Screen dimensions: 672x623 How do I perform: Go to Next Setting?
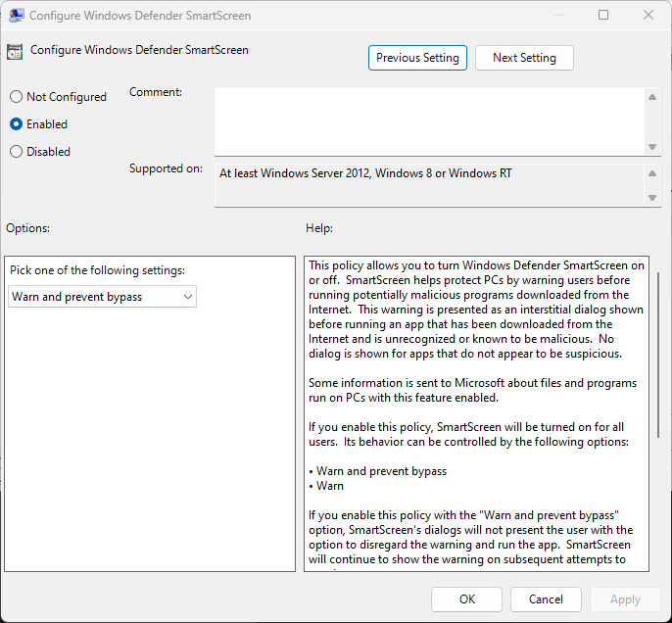[x=524, y=58]
